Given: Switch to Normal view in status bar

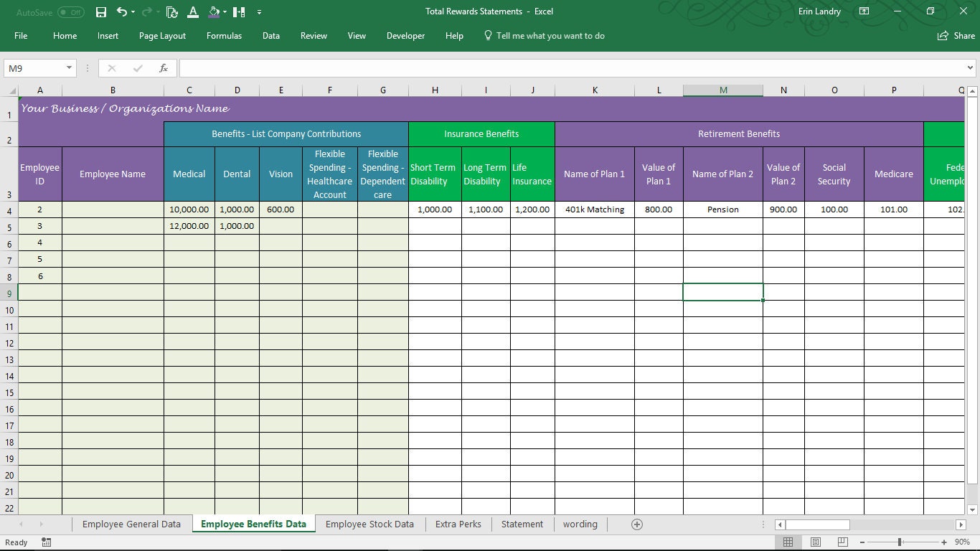Looking at the screenshot, I should coord(788,542).
